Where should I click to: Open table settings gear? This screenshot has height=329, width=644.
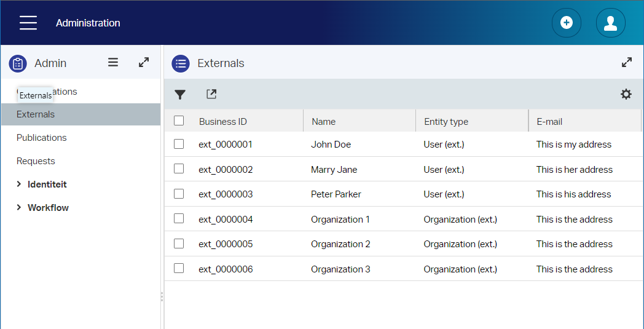pos(626,94)
